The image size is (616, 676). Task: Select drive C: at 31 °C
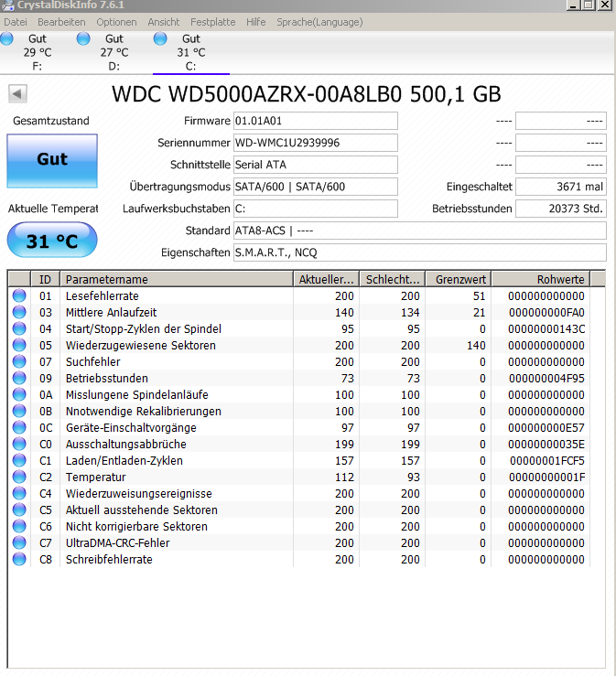point(191,52)
